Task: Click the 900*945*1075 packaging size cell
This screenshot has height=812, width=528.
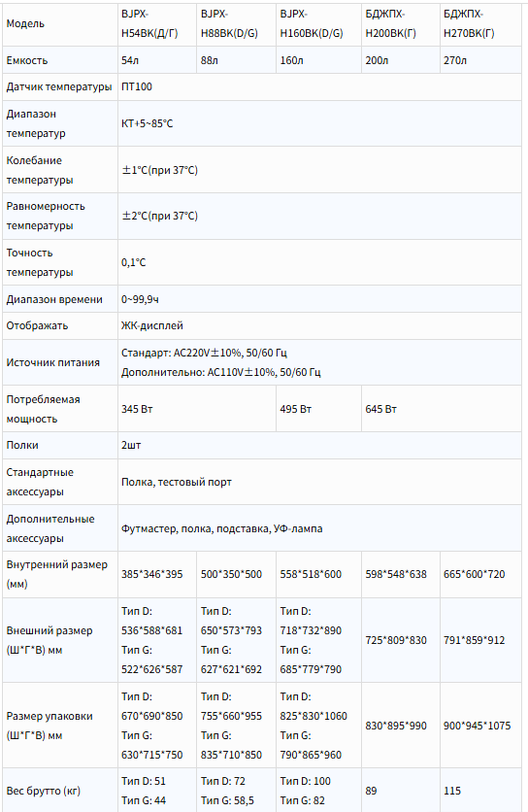Action: point(480,726)
